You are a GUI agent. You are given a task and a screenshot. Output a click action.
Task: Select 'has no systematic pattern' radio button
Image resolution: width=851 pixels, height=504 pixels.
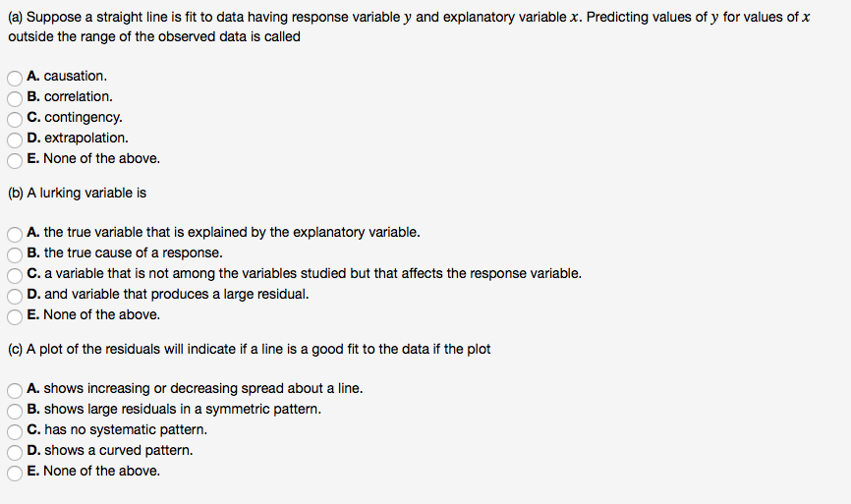pyautogui.click(x=15, y=432)
